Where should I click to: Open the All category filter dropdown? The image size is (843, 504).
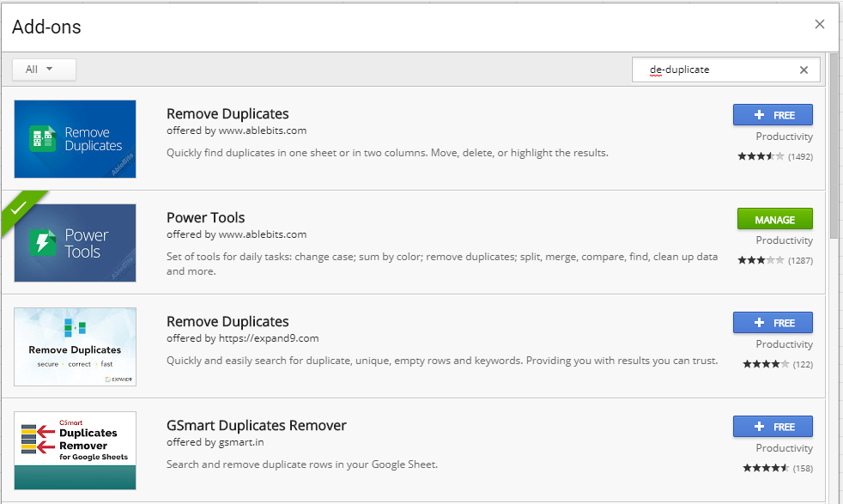point(44,70)
